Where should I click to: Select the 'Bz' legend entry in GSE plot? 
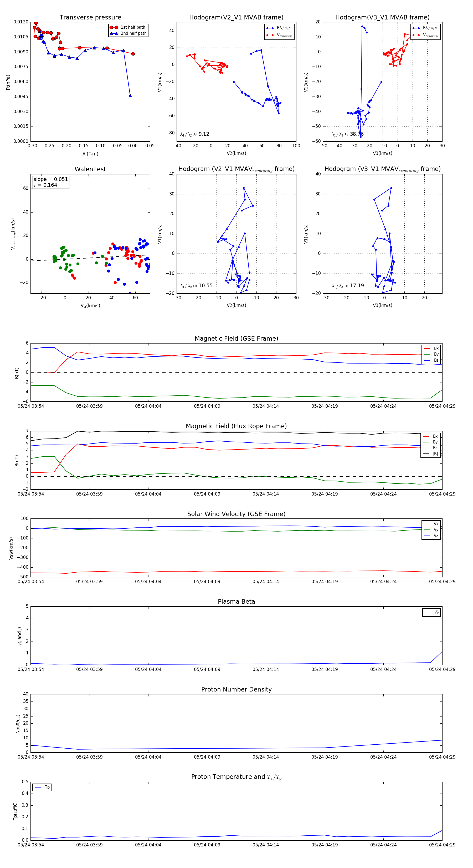point(431,360)
